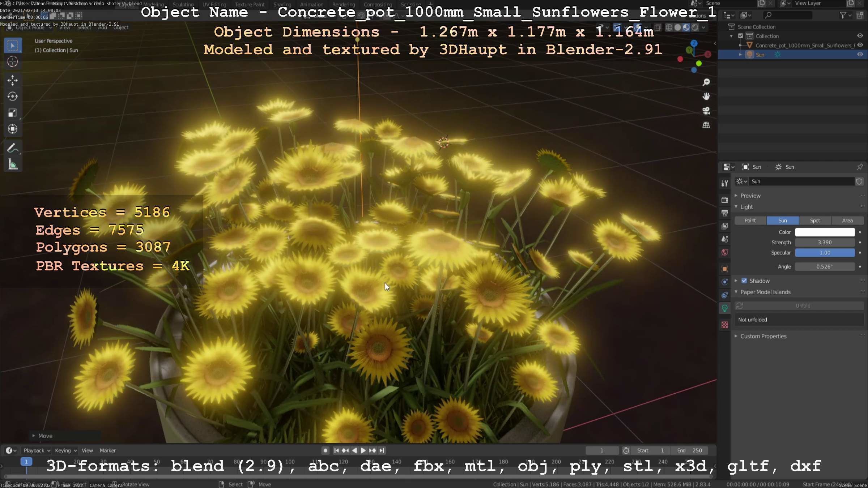Screen dimensions: 868x488
Task: Activate the 3D Cursor tool
Action: 13,62
